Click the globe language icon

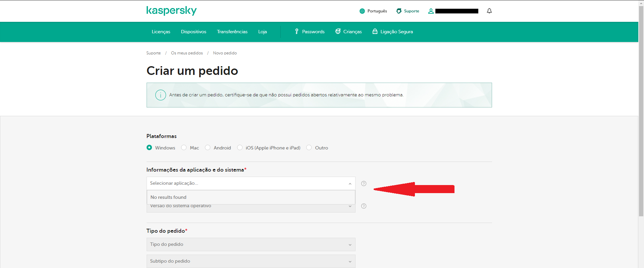pos(362,11)
